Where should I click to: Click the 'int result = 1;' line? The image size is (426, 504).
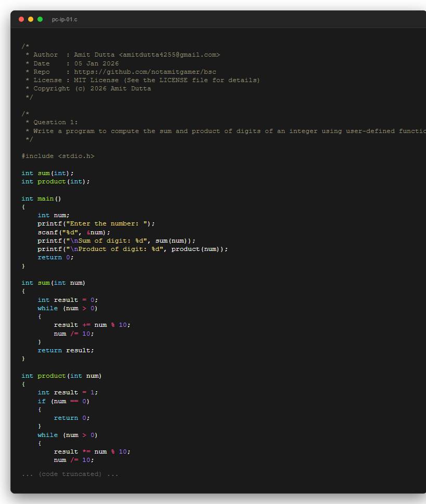pyautogui.click(x=68, y=392)
